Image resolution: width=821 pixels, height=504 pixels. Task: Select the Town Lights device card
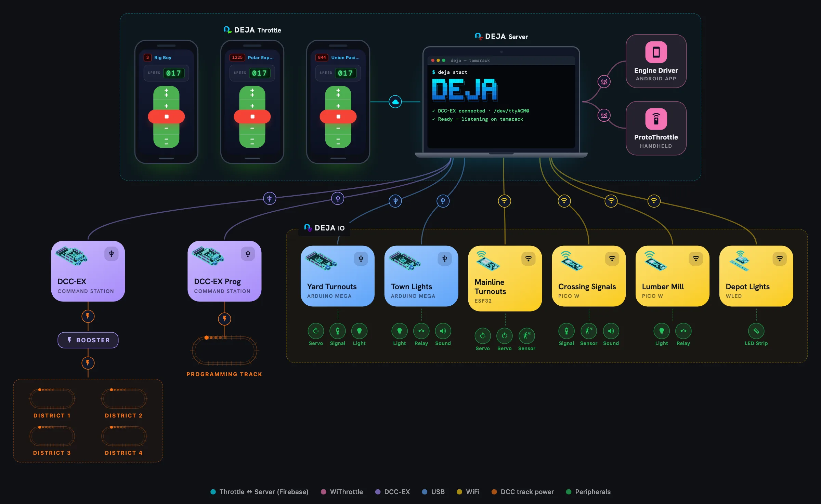(x=421, y=276)
